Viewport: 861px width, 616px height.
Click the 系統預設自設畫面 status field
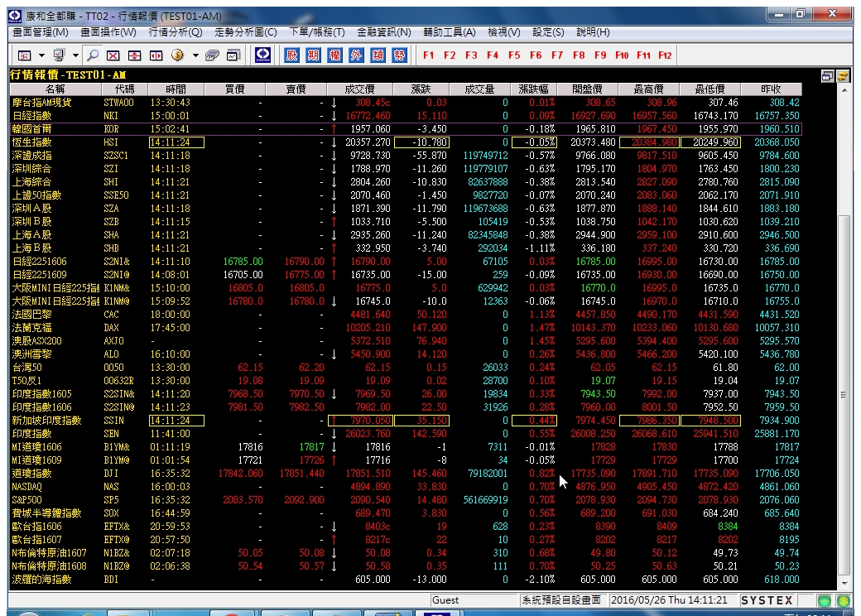pos(562,600)
